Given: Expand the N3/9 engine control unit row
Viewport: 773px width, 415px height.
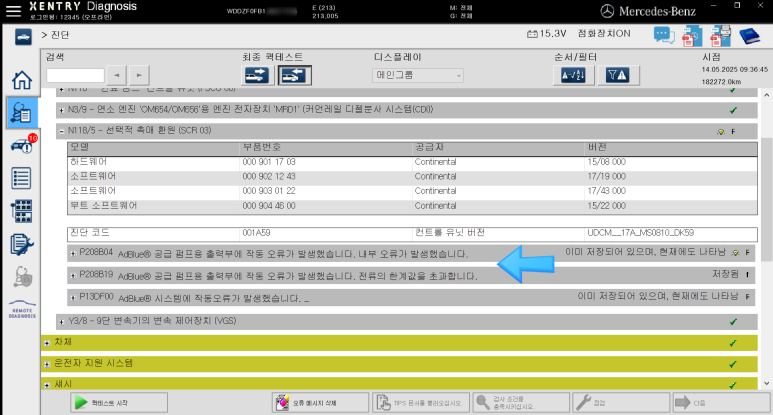Looking at the screenshot, I should (x=61, y=110).
